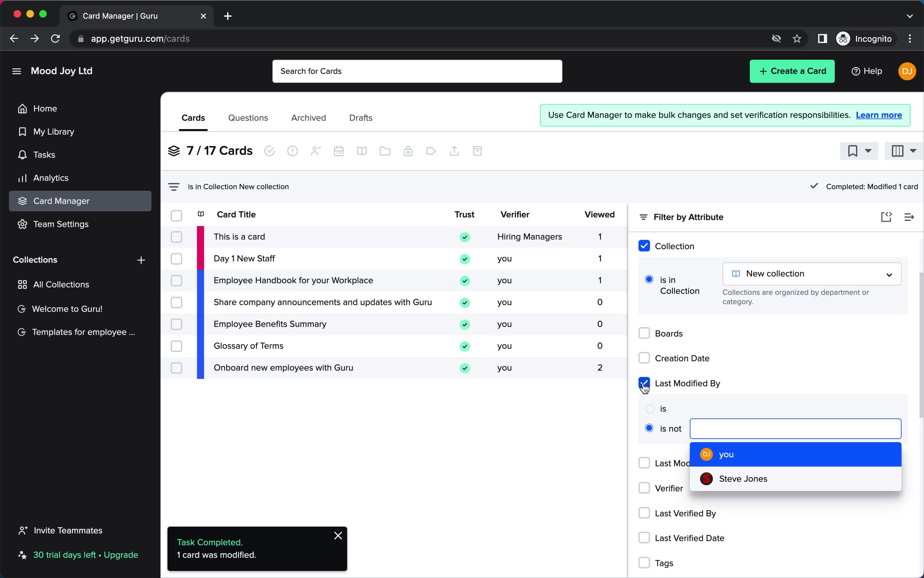Click the move to collection book icon
The image size is (924, 578).
[362, 151]
